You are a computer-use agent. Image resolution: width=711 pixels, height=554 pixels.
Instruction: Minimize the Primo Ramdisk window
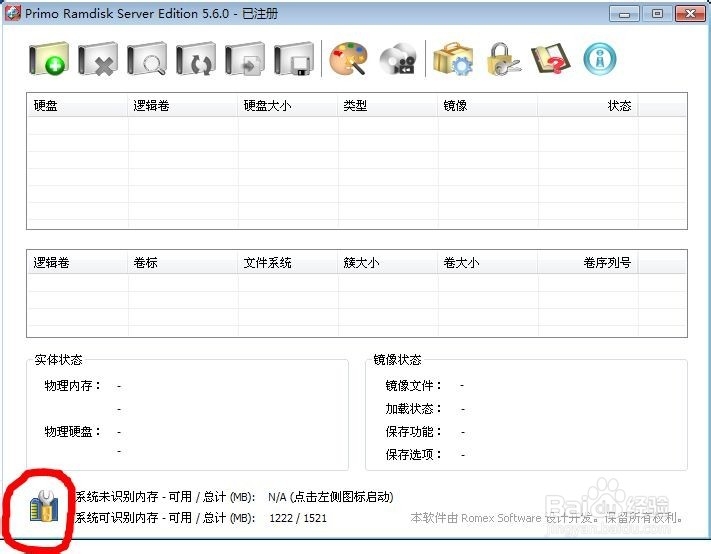pos(624,14)
